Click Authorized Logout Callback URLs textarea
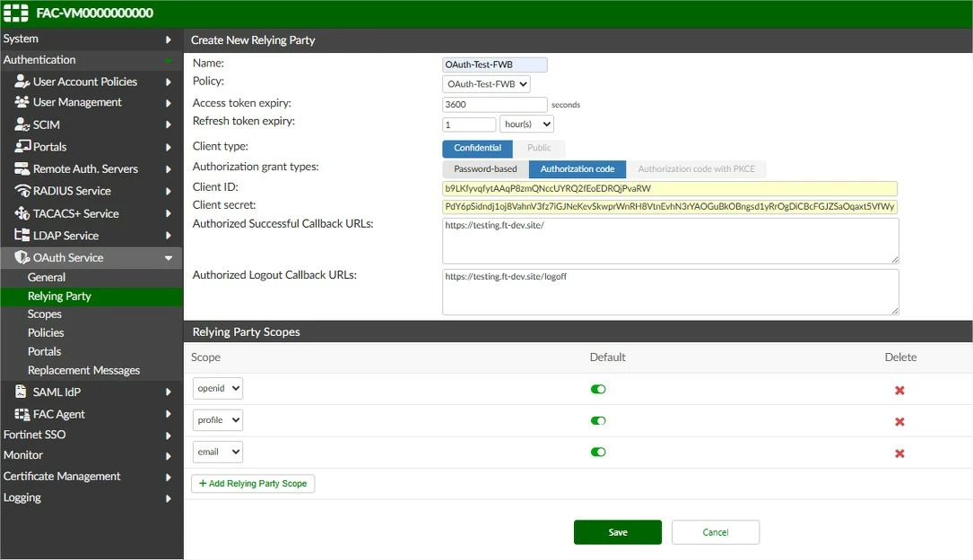This screenshot has width=973, height=560. (670, 291)
